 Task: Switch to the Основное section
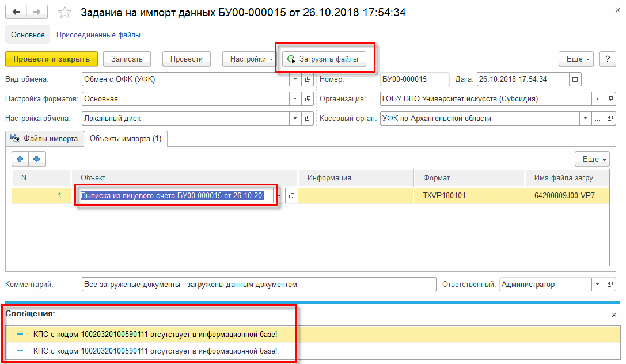click(28, 35)
